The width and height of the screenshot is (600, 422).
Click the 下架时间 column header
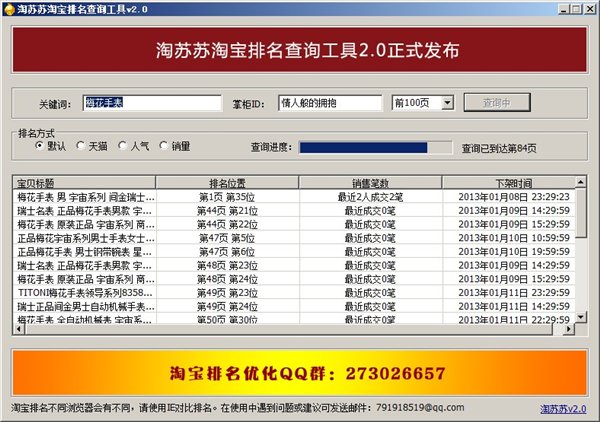tap(509, 182)
